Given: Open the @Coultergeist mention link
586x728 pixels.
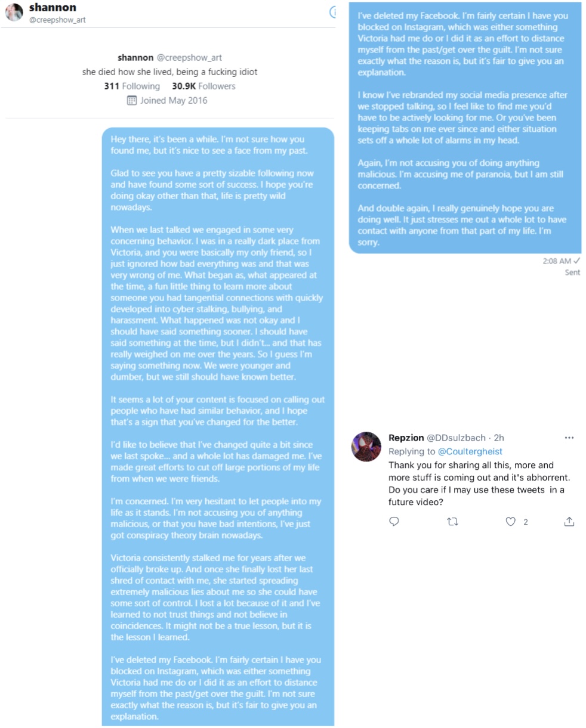Looking at the screenshot, I should [470, 451].
